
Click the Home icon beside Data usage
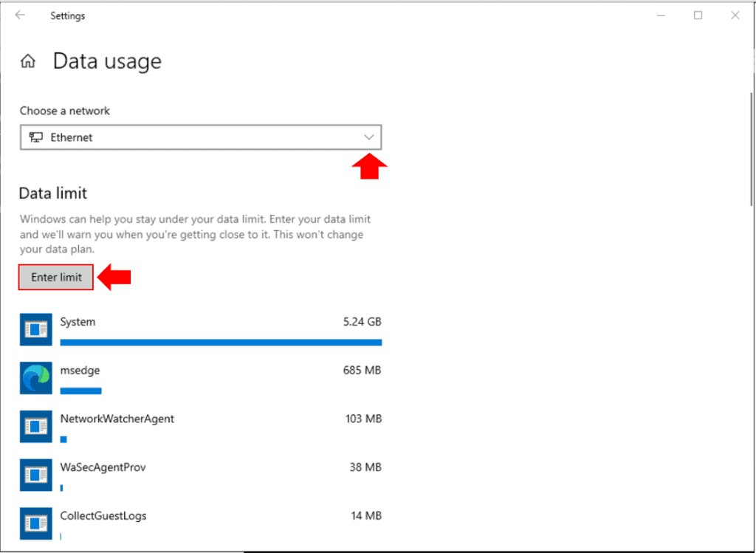coord(28,61)
